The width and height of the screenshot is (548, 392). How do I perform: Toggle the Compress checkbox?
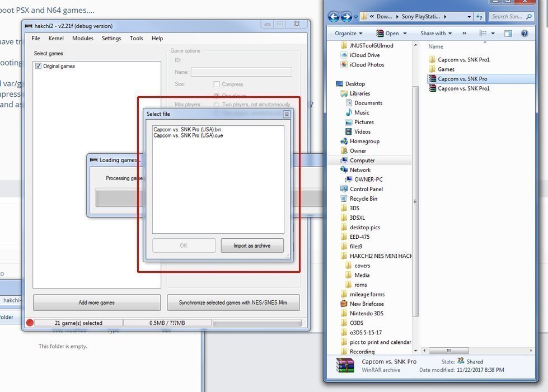click(x=217, y=84)
